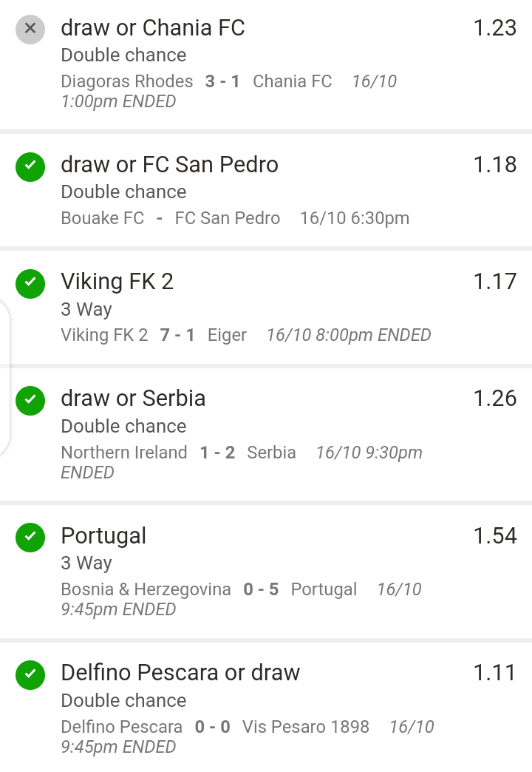The height and width of the screenshot is (772, 532).
Task: Click the green check beside FC San Pedro
Action: pyautogui.click(x=30, y=166)
